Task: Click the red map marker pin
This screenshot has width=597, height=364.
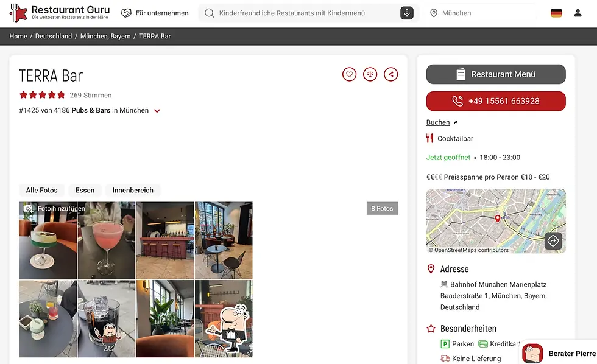Action: click(497, 219)
